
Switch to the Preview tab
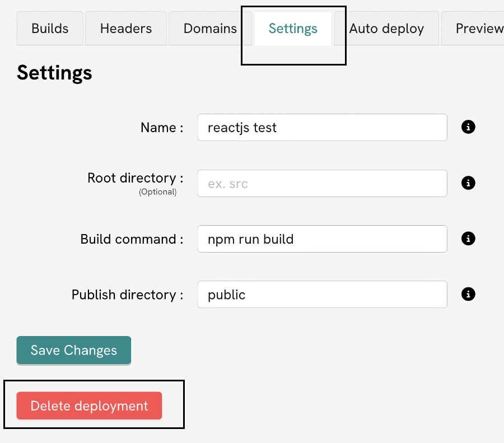(478, 29)
